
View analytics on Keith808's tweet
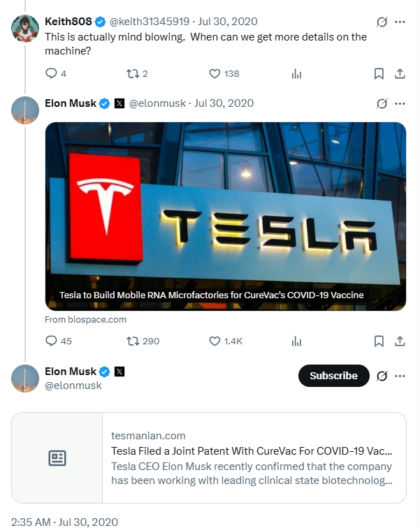click(x=296, y=73)
